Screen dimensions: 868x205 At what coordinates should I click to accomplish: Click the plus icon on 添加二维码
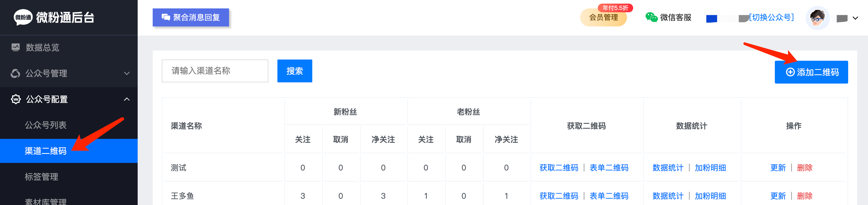coord(790,72)
